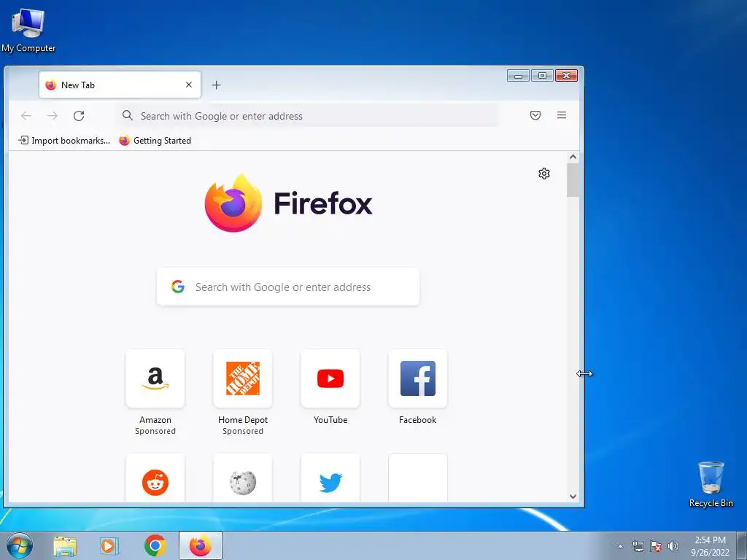Open Windows Explorer from the taskbar
The height and width of the screenshot is (560, 747).
pyautogui.click(x=65, y=545)
